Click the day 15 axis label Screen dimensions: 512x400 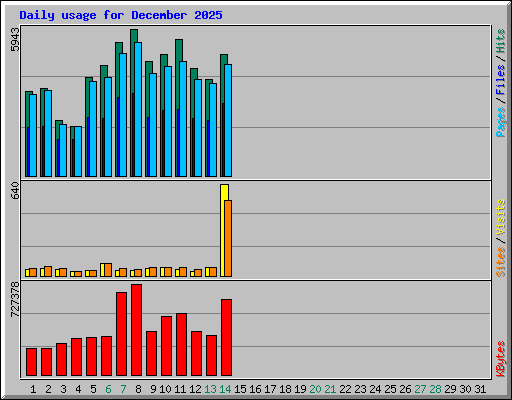pyautogui.click(x=240, y=389)
